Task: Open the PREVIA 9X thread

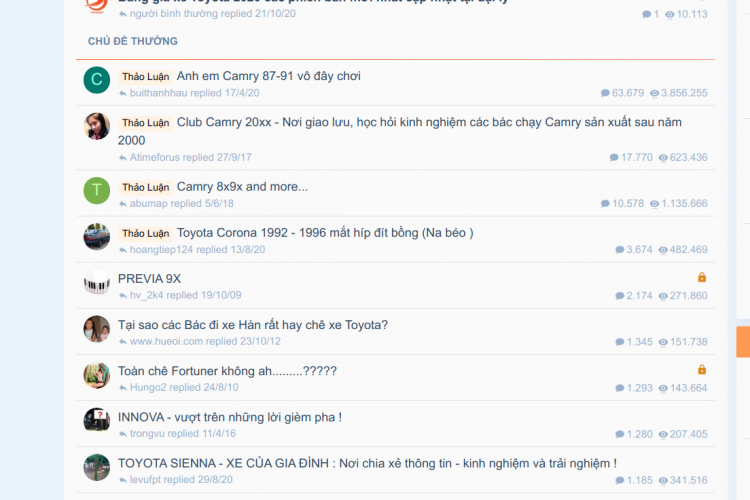Action: [x=149, y=278]
